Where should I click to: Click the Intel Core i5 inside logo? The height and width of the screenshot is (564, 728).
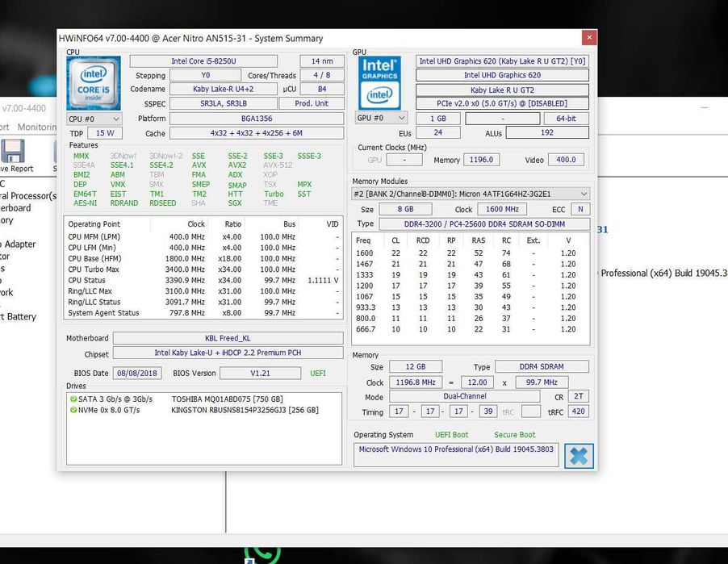point(94,84)
